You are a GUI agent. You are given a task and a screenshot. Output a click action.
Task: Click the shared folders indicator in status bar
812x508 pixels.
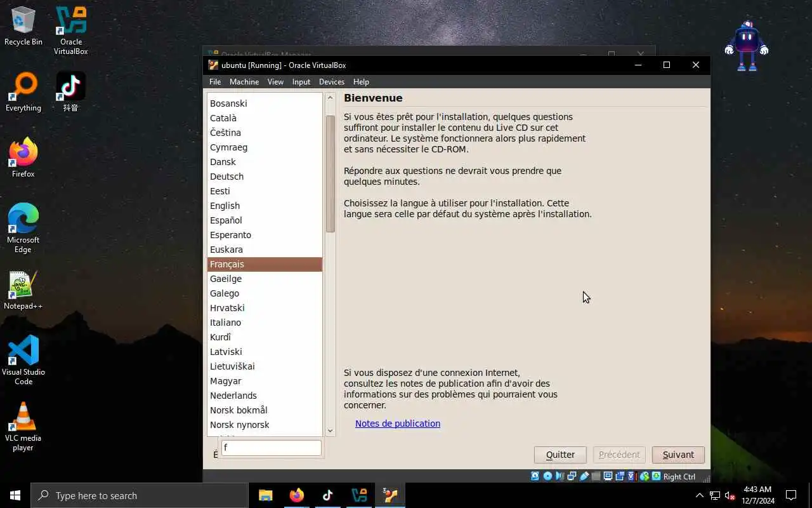(x=596, y=476)
